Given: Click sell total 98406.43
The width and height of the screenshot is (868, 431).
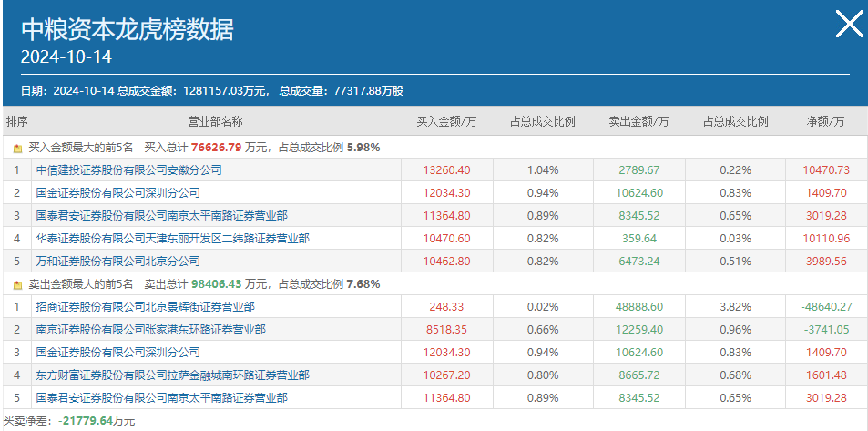Looking at the screenshot, I should [217, 284].
